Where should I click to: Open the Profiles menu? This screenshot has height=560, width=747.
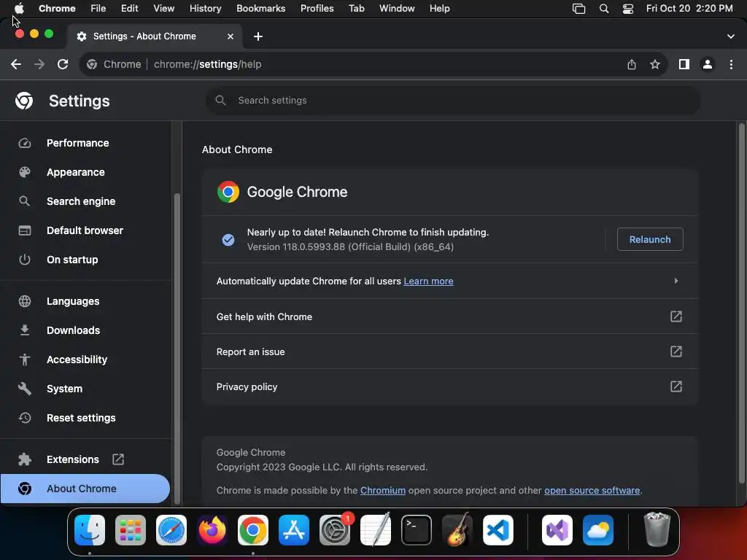pos(317,9)
